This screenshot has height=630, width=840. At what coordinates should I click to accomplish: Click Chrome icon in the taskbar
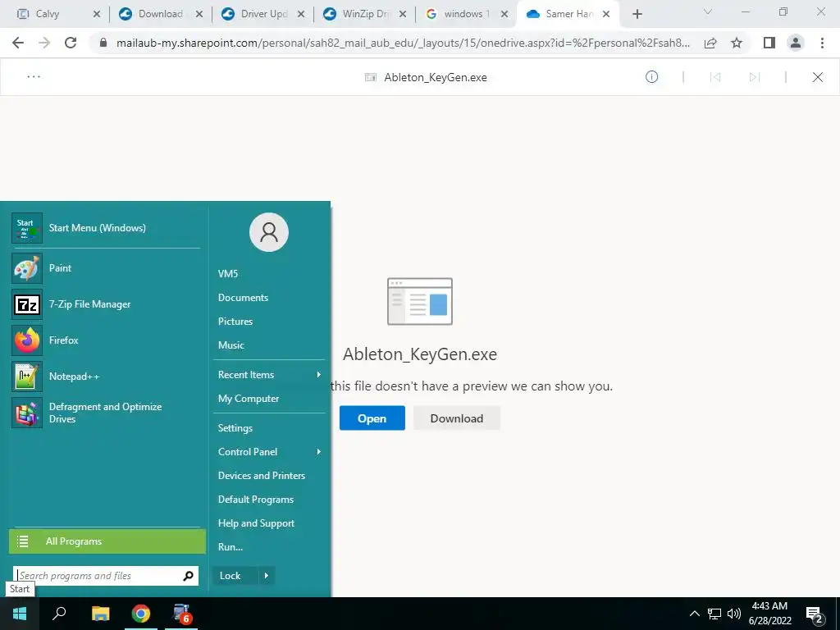(x=141, y=614)
